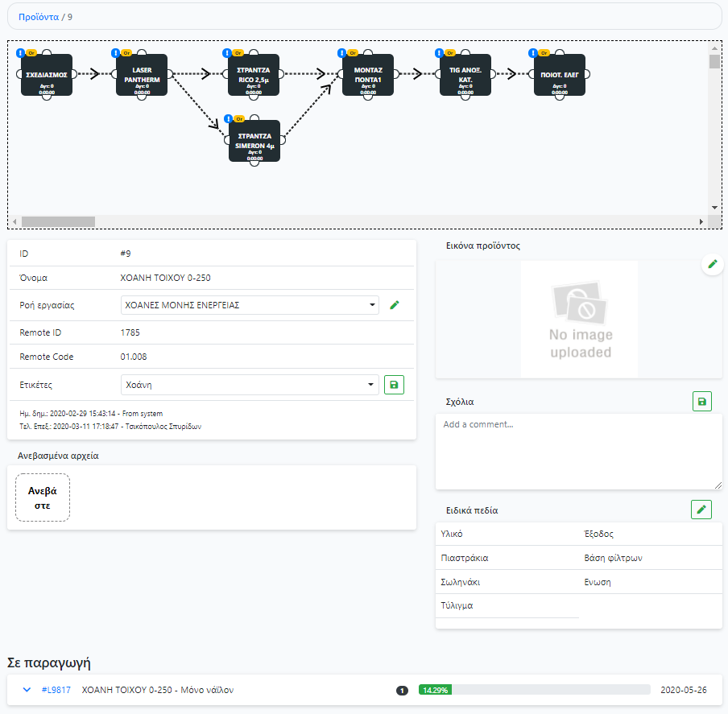Viewport: 728px width, 714px height.
Task: Go to Προϊόντα in the breadcrumb
Action: pos(39,16)
